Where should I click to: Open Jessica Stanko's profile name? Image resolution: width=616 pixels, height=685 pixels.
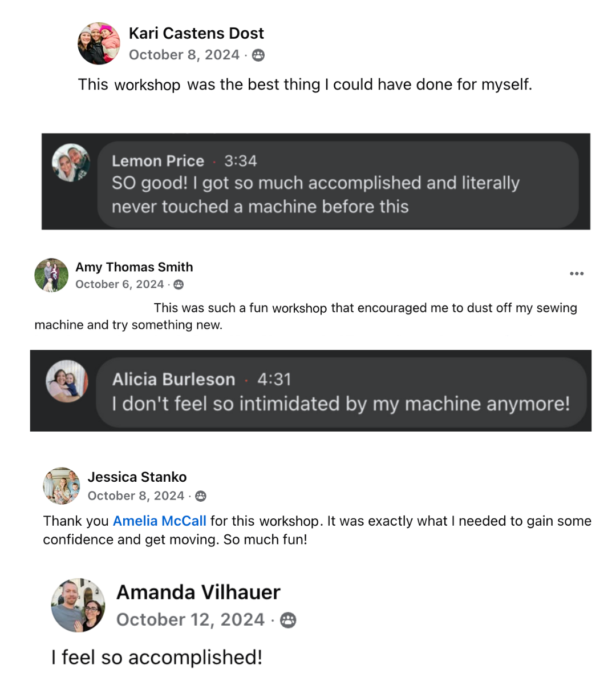click(x=137, y=477)
